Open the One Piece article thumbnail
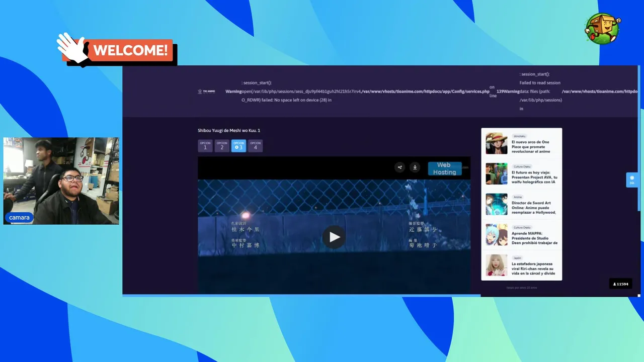Image resolution: width=644 pixels, height=362 pixels. click(x=496, y=143)
